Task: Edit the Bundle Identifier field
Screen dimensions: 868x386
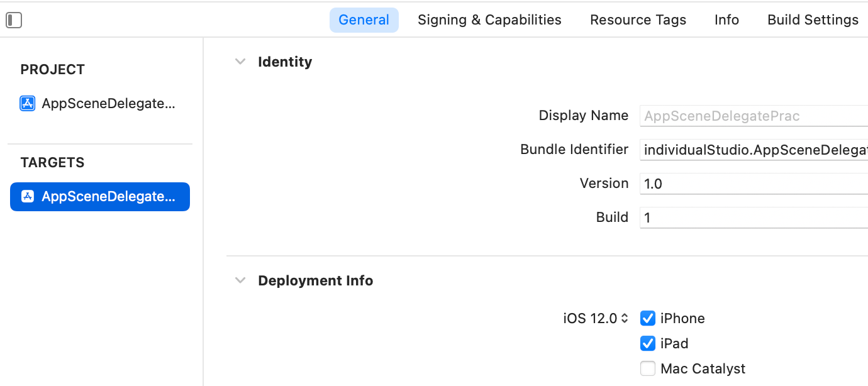Action: [x=754, y=150]
